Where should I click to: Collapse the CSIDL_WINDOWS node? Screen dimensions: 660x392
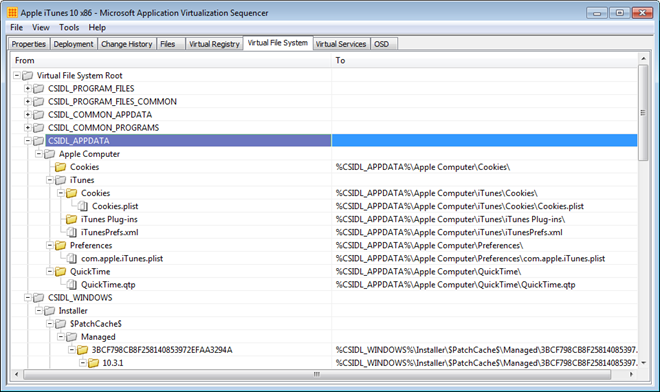(28, 298)
